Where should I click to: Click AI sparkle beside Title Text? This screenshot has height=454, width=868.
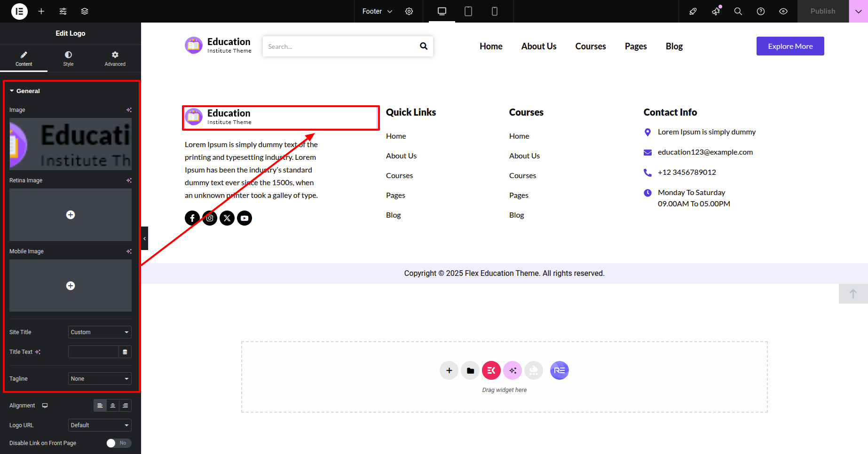click(x=38, y=352)
